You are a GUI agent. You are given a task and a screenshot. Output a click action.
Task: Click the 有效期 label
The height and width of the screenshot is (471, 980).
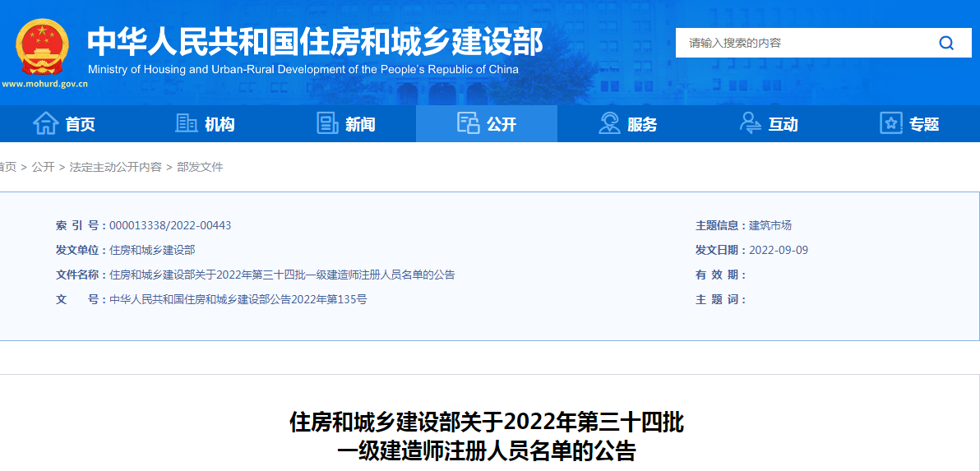pyautogui.click(x=721, y=275)
